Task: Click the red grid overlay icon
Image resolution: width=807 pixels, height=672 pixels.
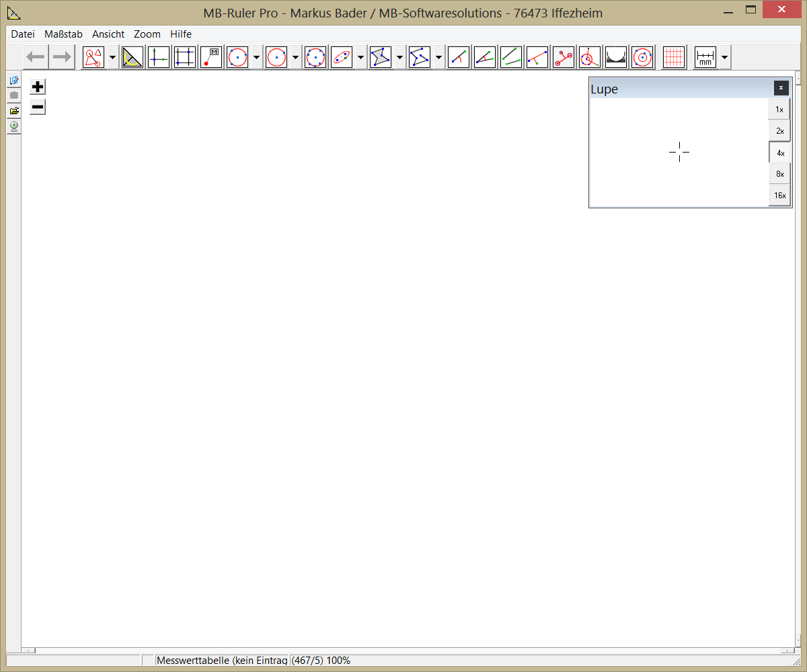Action: click(673, 58)
